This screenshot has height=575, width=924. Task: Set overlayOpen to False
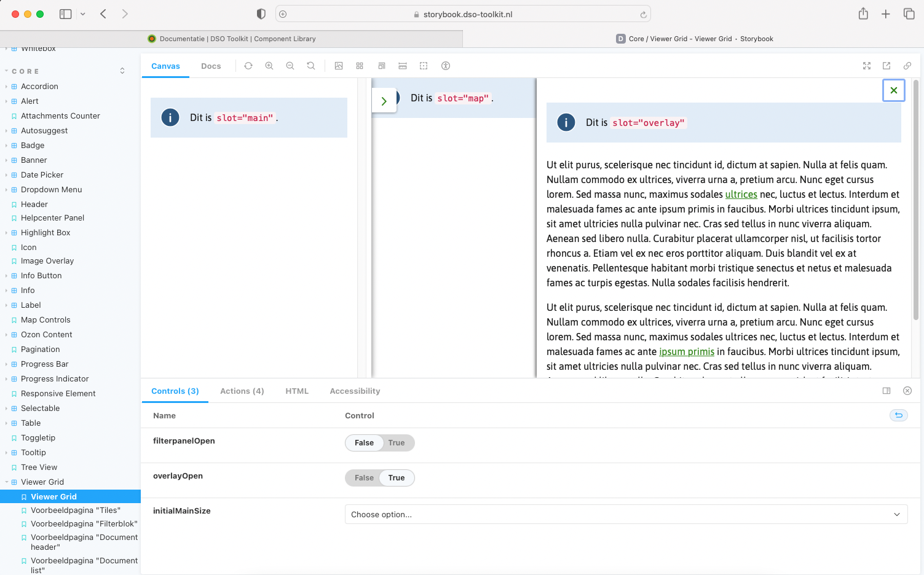tap(364, 477)
